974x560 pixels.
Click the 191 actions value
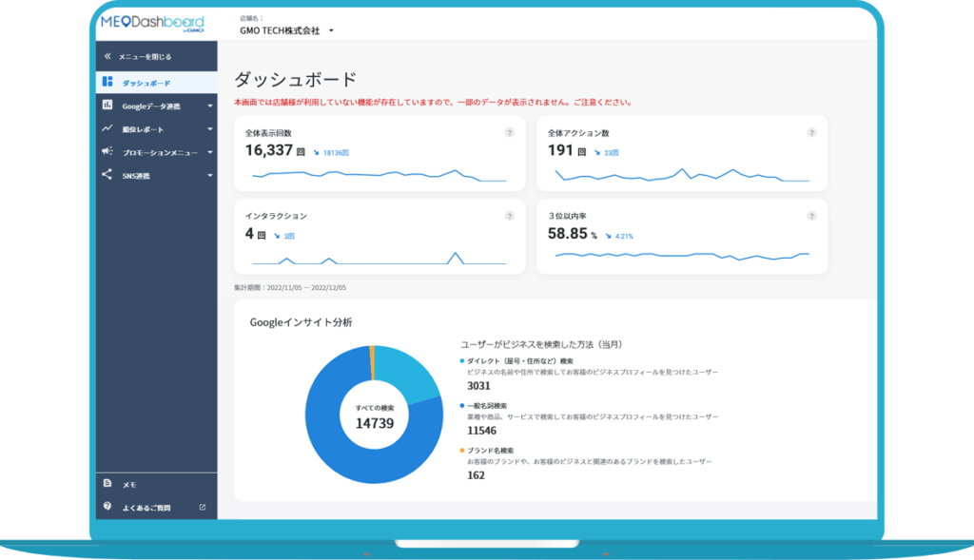click(560, 150)
